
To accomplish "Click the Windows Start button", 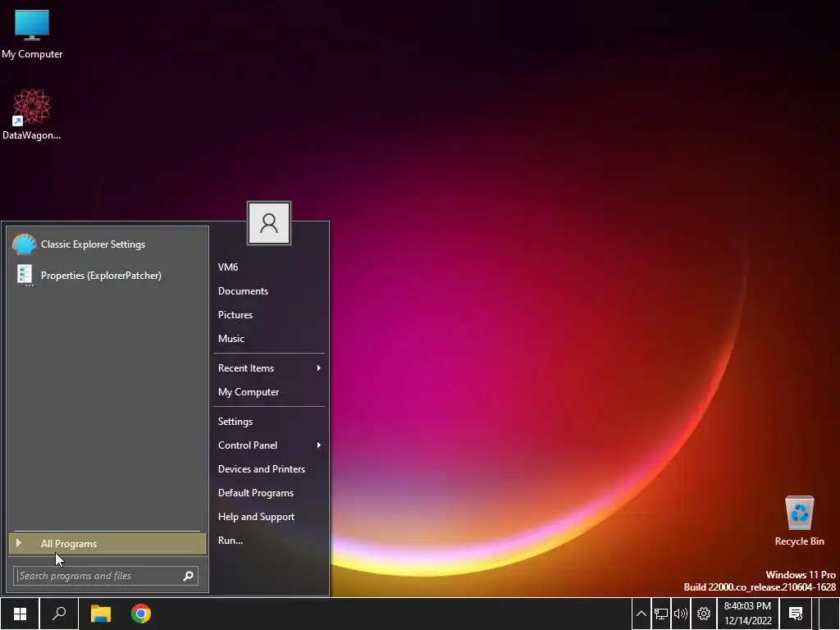I will 20,614.
